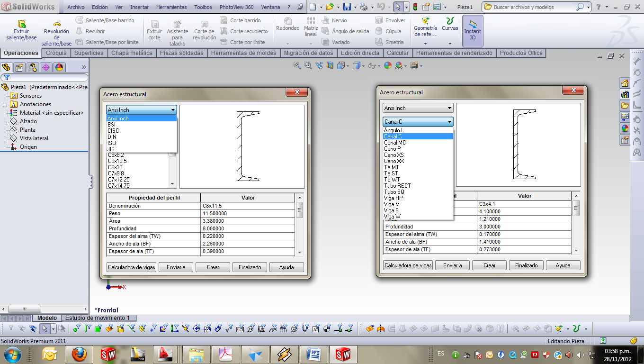Click Matriz lineal tool
The image size is (644, 364).
(311, 27)
